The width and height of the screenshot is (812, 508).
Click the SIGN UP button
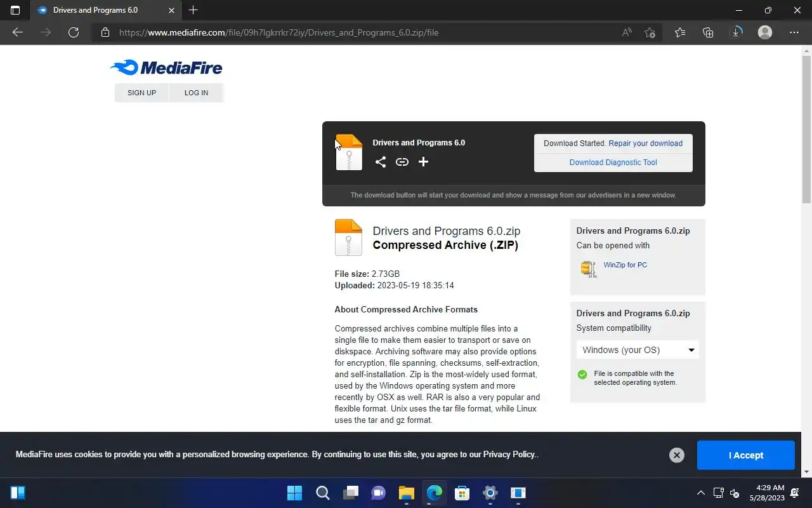point(141,93)
